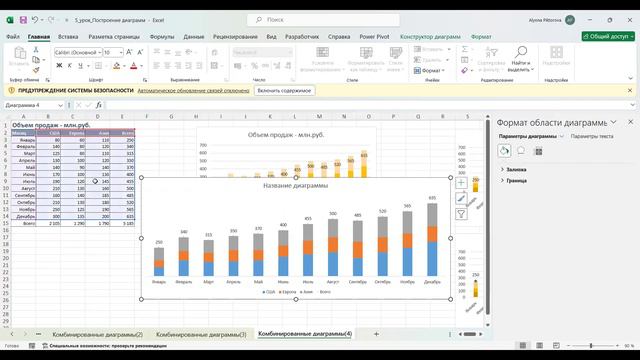Open the Найти и выделить magnifier menu

(520, 59)
